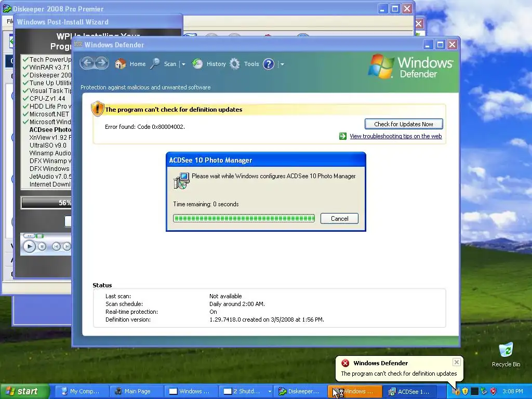Click the installer icon in ACDSee dialog

[181, 180]
